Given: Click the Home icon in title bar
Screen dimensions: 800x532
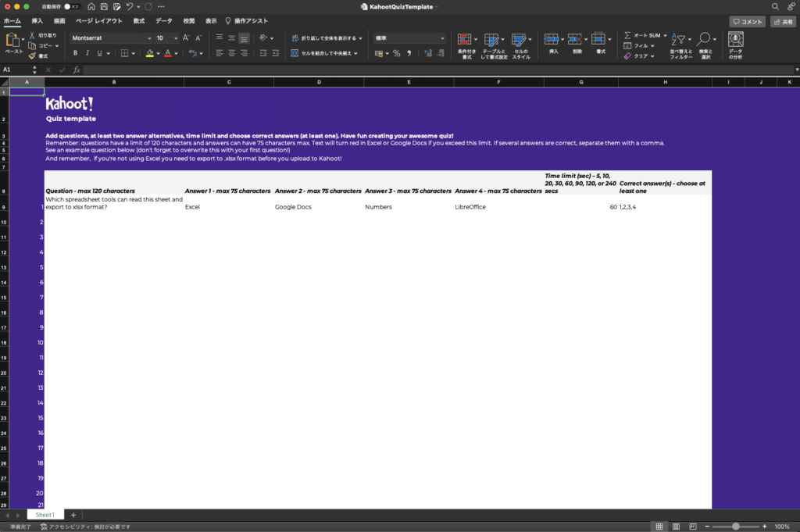Looking at the screenshot, I should pos(91,6).
